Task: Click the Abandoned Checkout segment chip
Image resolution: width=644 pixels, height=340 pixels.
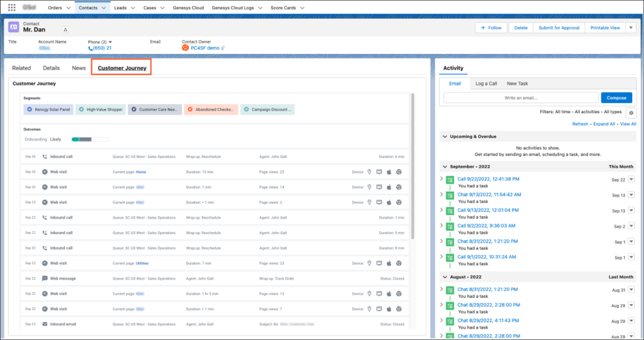Action: pyautogui.click(x=211, y=109)
